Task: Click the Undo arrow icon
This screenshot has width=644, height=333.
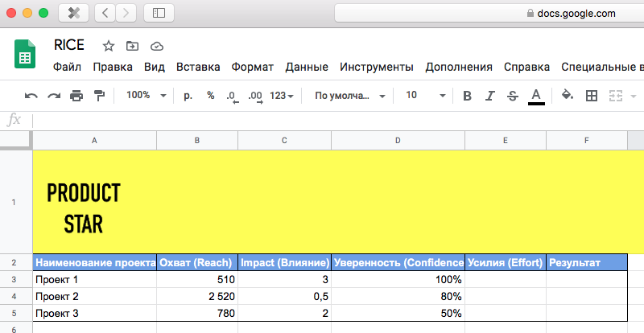Action: 31,96
